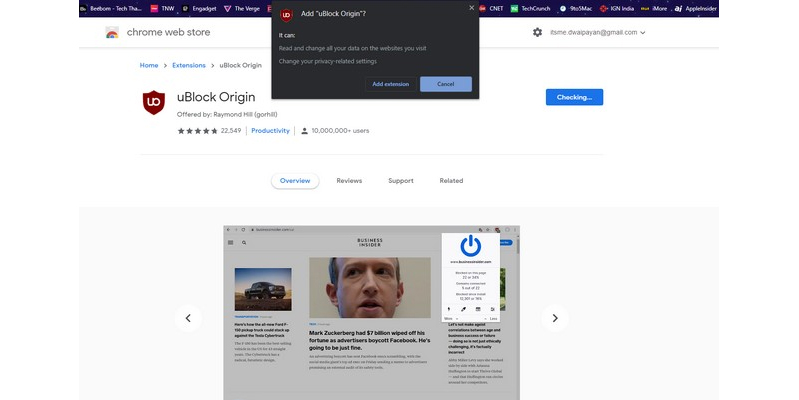The width and height of the screenshot is (799, 400).
Task: Open the Productivity category link
Action: 270,131
